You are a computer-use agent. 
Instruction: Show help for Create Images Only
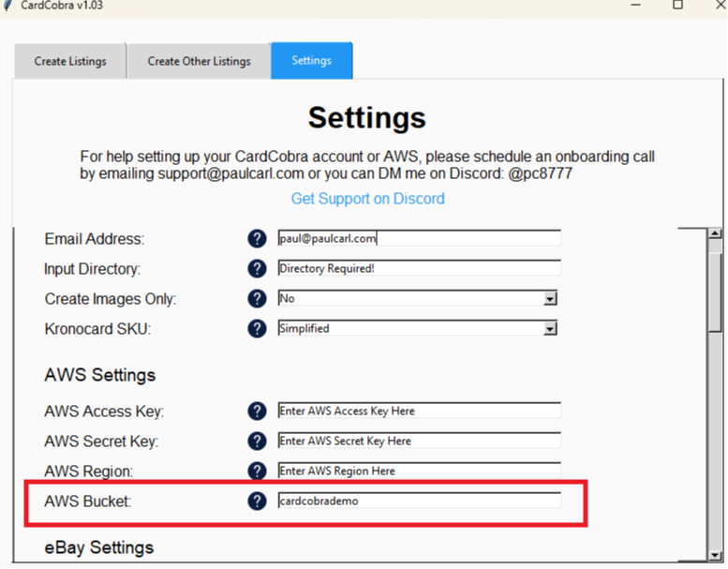[x=257, y=299]
